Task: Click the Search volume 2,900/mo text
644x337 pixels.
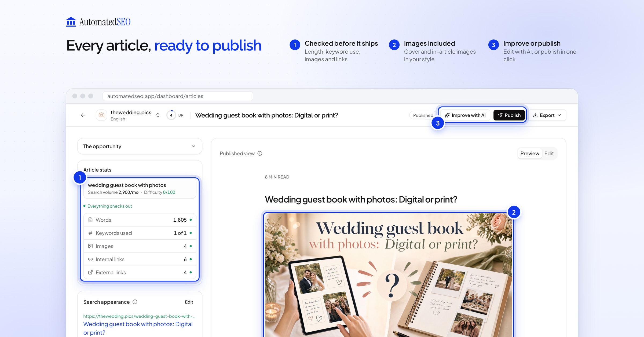Action: click(113, 192)
